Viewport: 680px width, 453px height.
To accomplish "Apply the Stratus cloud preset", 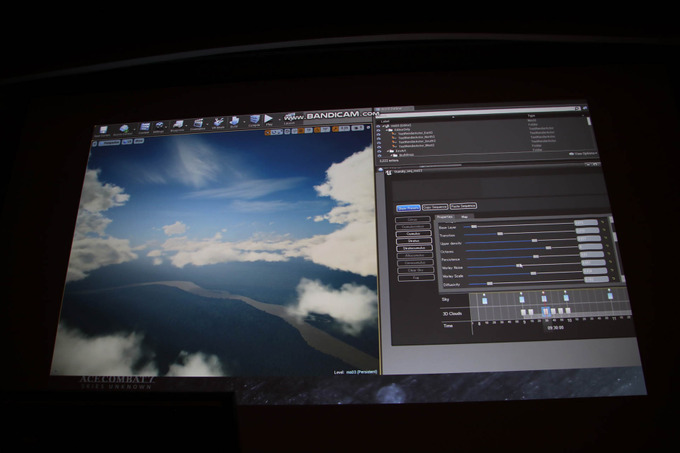I will point(414,241).
